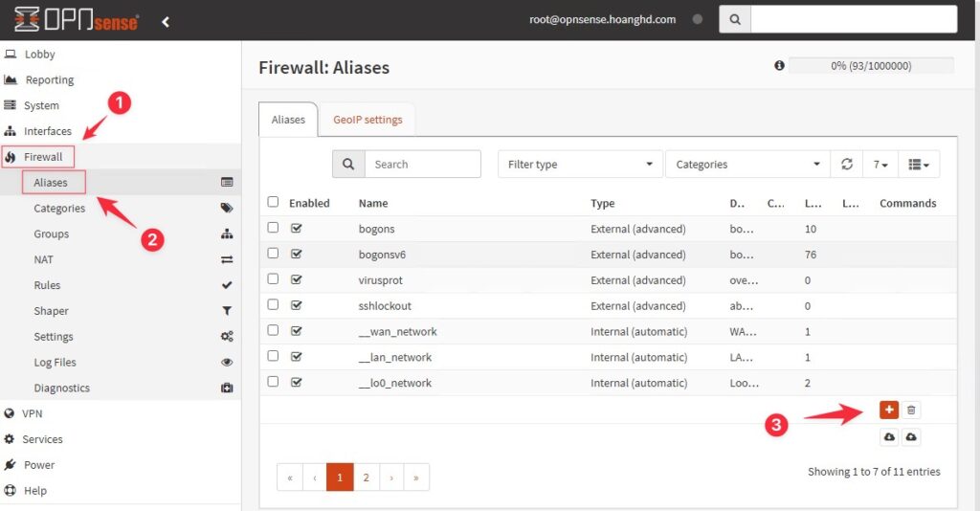
Task: Select the row checkbox for bogons
Action: point(273,228)
